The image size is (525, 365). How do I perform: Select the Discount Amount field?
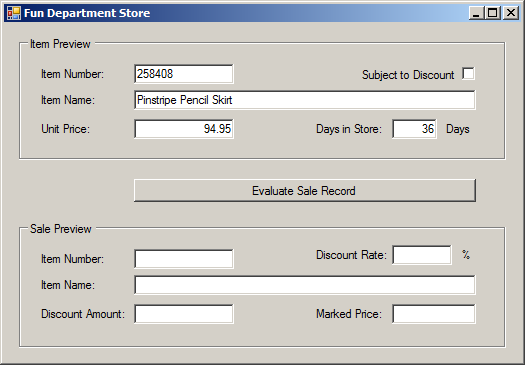pos(183,314)
